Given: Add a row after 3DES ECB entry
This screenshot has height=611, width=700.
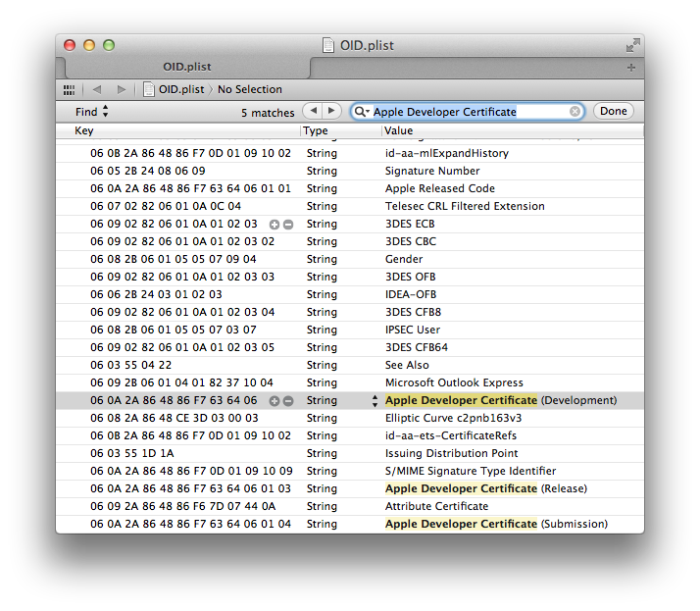Looking at the screenshot, I should (275, 224).
